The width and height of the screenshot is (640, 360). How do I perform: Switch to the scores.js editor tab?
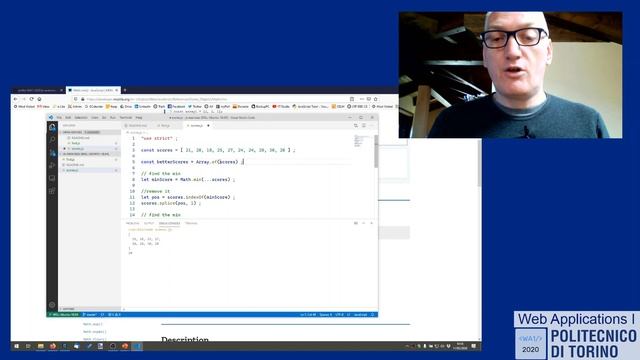coord(197,126)
